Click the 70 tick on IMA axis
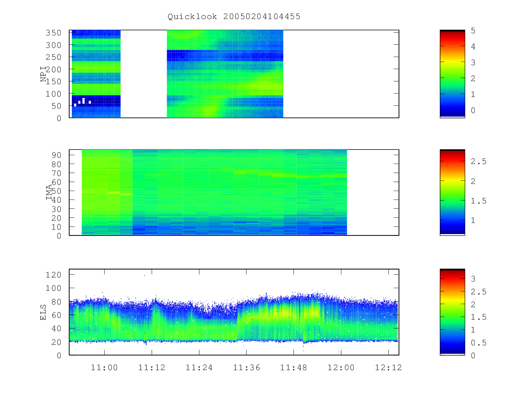532x399 pixels. [57, 173]
